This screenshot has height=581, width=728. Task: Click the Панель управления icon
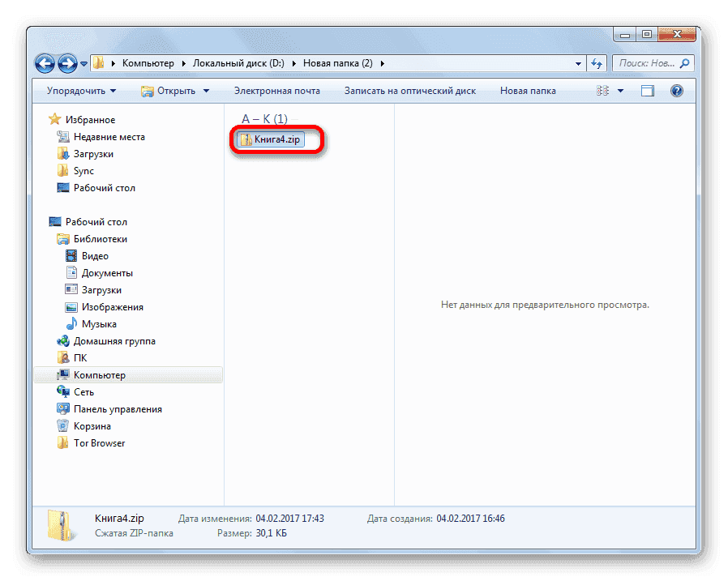point(62,409)
